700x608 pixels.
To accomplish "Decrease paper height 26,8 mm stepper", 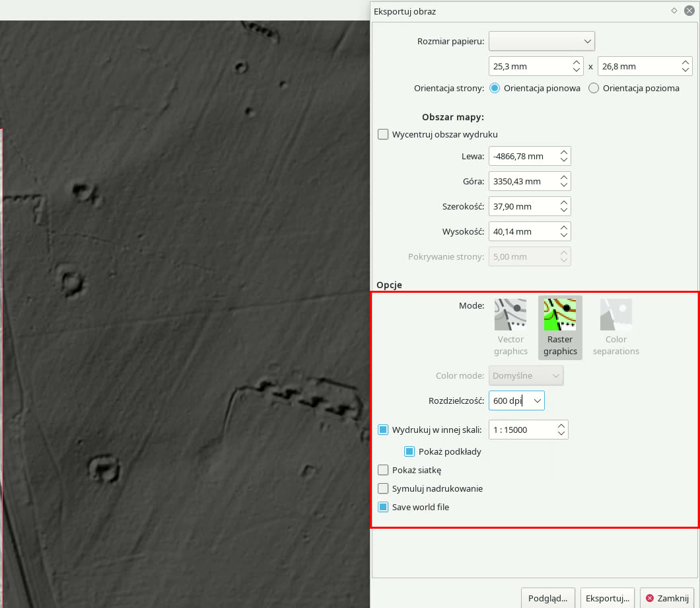I will 685,70.
